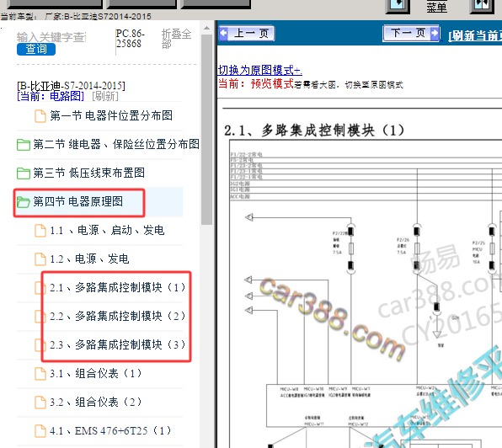
Task: Click page icon beside 1.2、电源、发电
Action: [x=40, y=259]
